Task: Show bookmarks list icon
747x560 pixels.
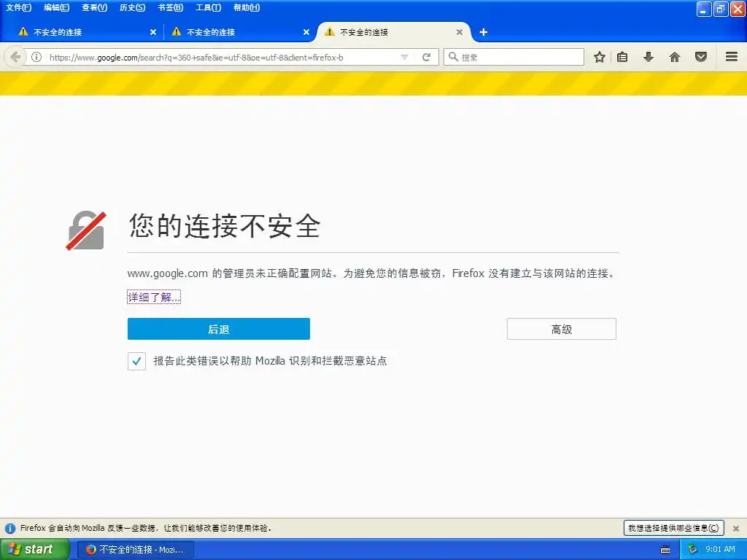Action: 622,57
